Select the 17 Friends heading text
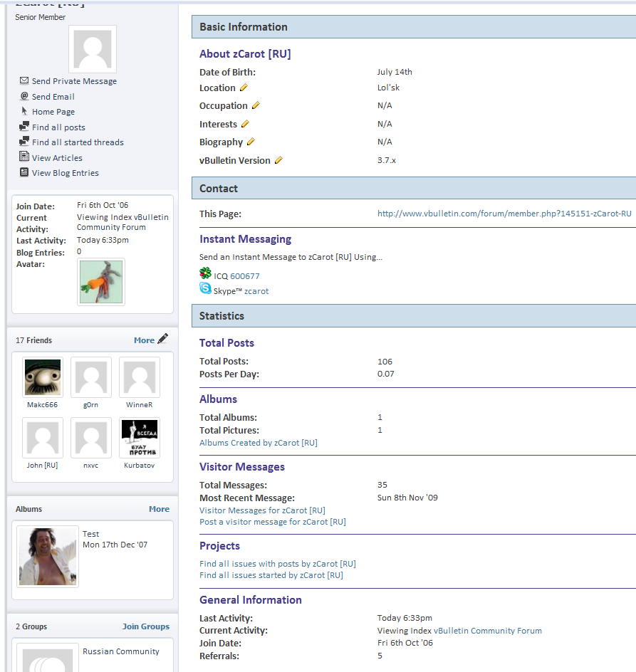Screen dimensions: 636x672 (34, 340)
